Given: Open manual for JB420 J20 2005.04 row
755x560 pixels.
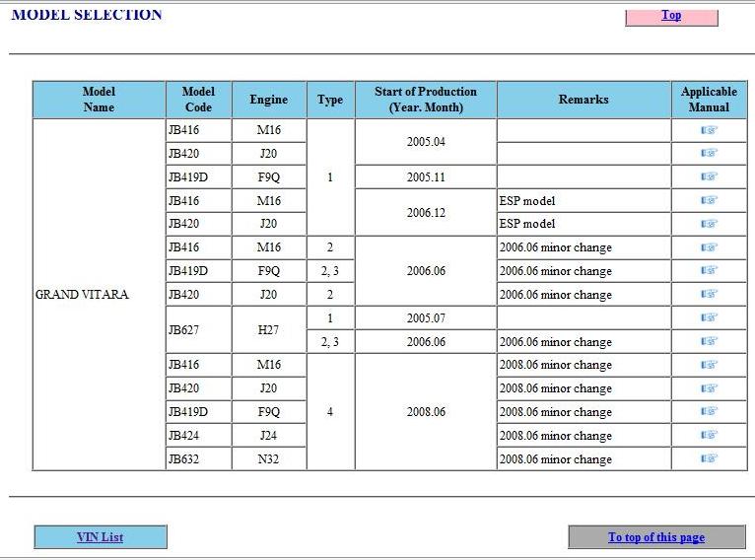Looking at the screenshot, I should [x=709, y=153].
